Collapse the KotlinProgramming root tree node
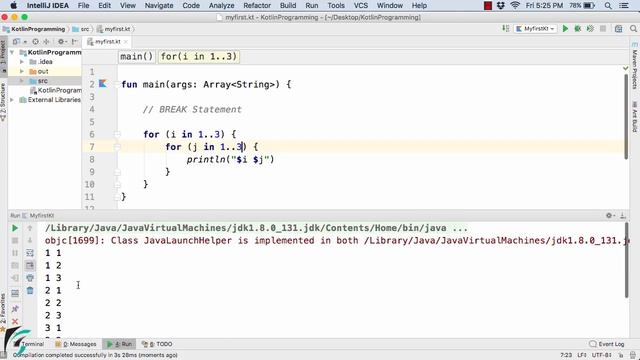This screenshot has height=360, width=640. tap(12, 52)
